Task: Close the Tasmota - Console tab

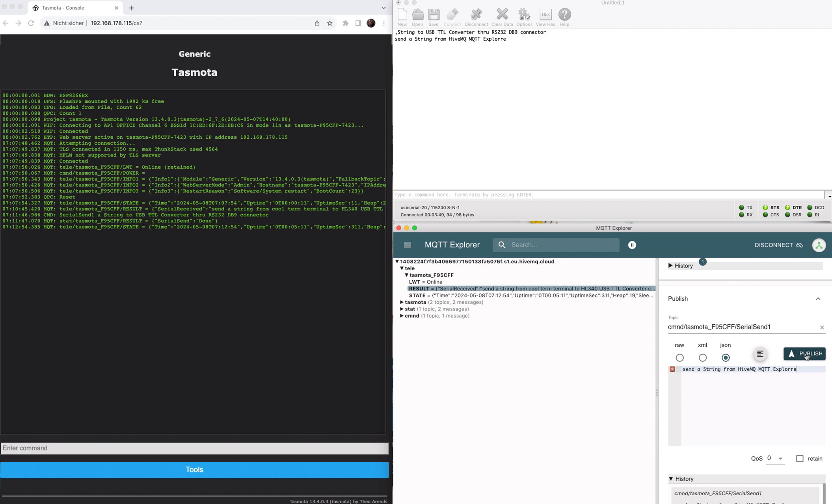Action: (x=116, y=8)
